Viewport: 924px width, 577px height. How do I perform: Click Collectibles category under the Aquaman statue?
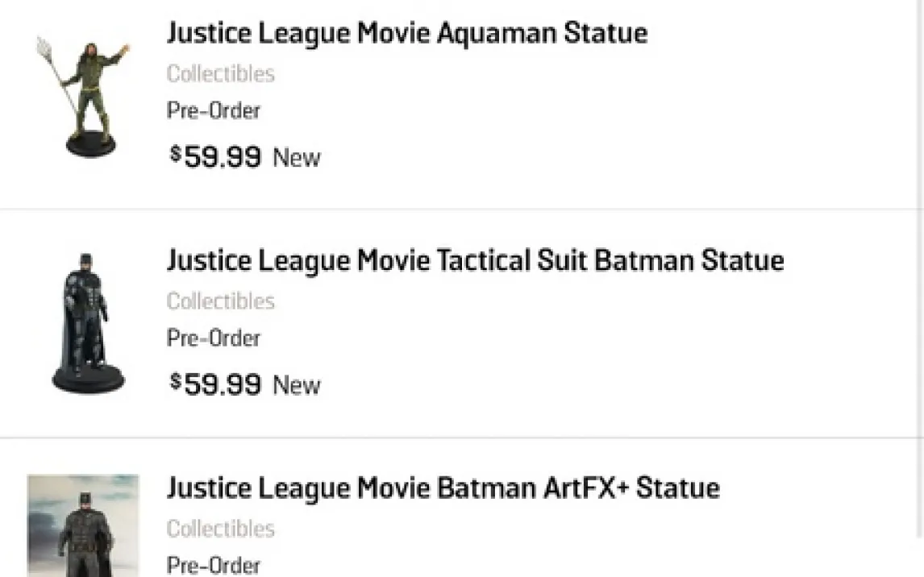220,74
